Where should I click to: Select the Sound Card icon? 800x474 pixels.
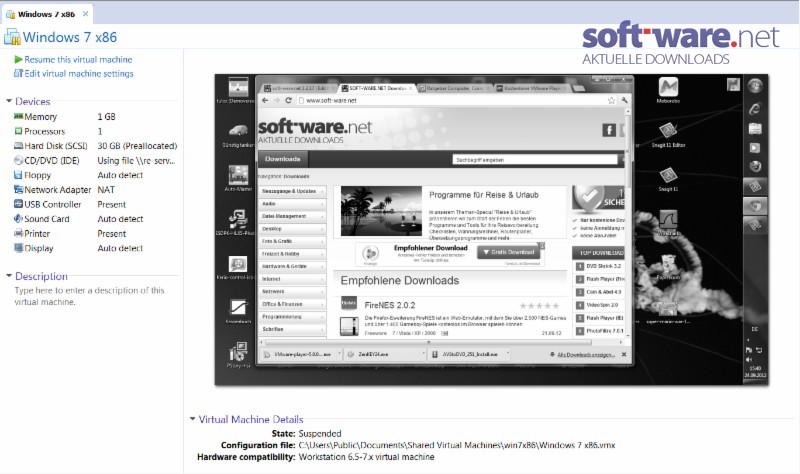click(18, 219)
